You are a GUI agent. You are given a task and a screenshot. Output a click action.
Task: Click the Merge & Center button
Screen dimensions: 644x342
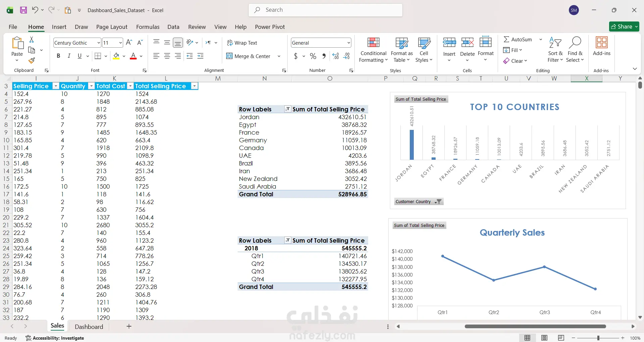(x=248, y=56)
